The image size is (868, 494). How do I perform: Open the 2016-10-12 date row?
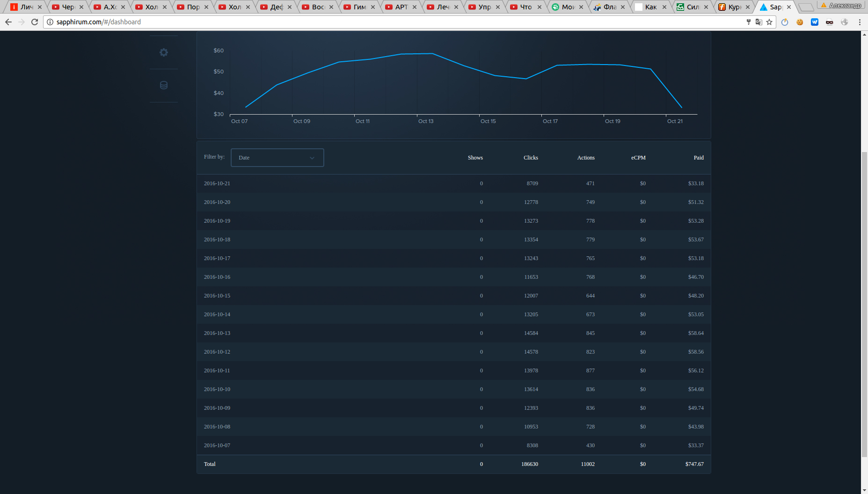pos(454,352)
